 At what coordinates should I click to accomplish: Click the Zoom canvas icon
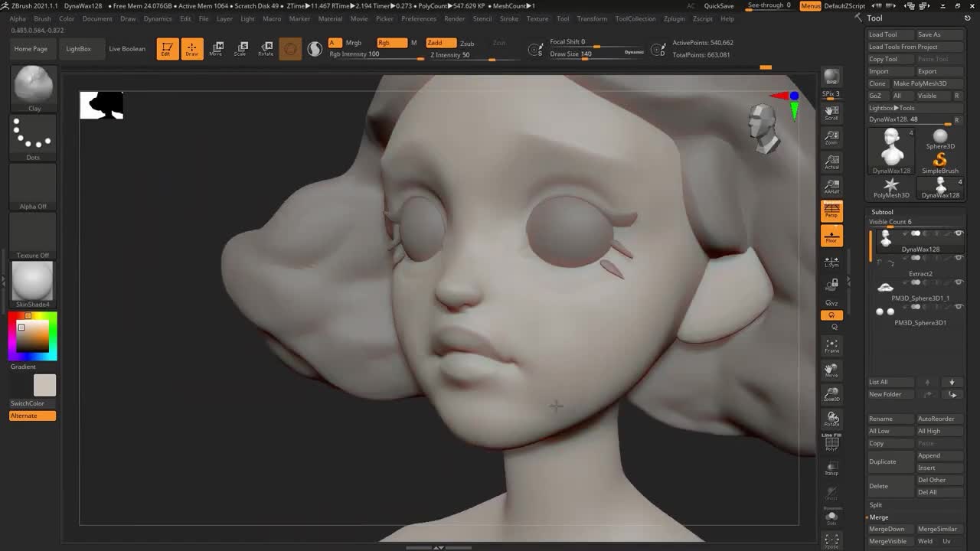[x=831, y=138]
